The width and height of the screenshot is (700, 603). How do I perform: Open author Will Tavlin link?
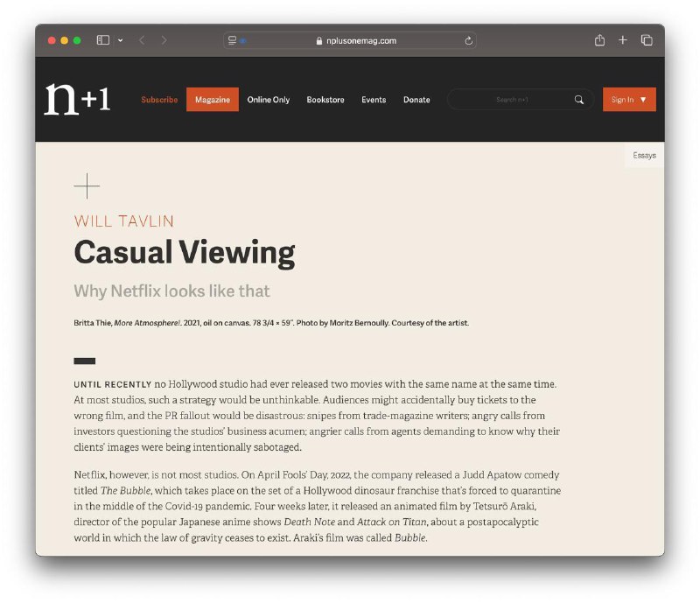point(123,221)
